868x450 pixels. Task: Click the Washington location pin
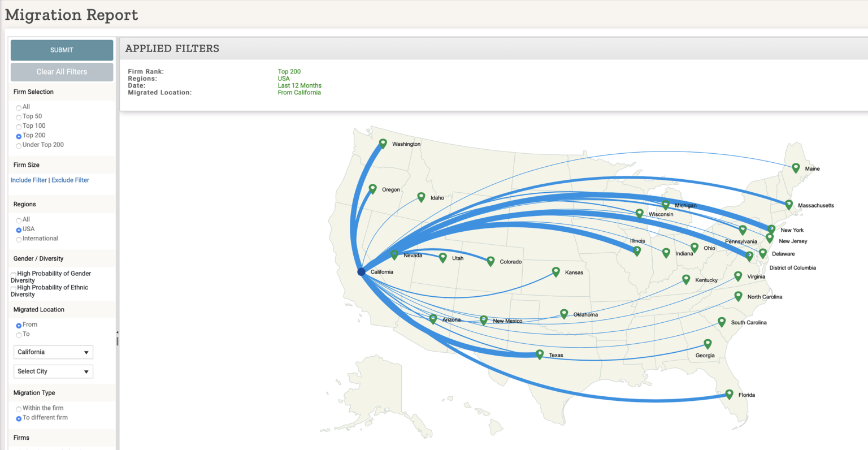(383, 142)
